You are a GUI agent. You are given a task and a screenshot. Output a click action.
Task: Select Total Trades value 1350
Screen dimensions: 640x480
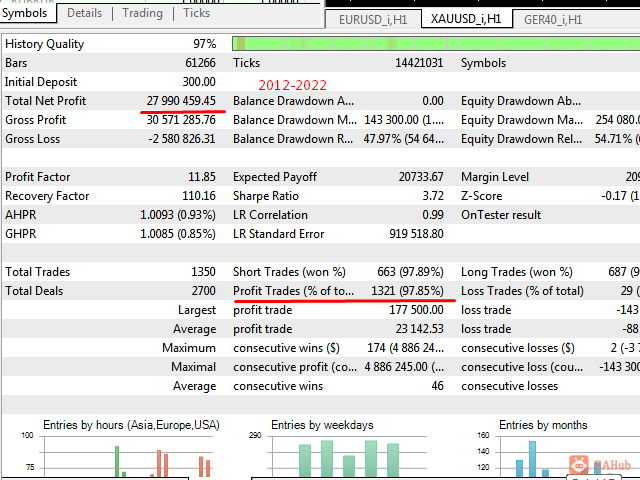pos(203,272)
